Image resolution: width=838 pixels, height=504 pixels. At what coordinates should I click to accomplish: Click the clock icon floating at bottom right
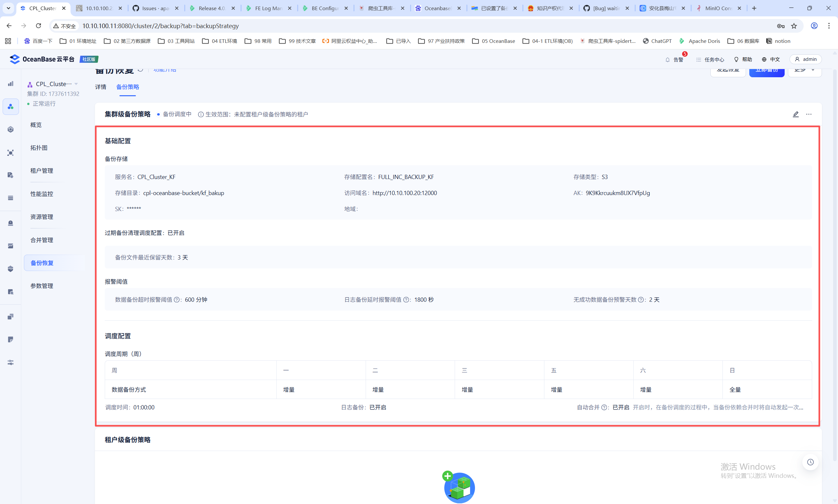(811, 462)
